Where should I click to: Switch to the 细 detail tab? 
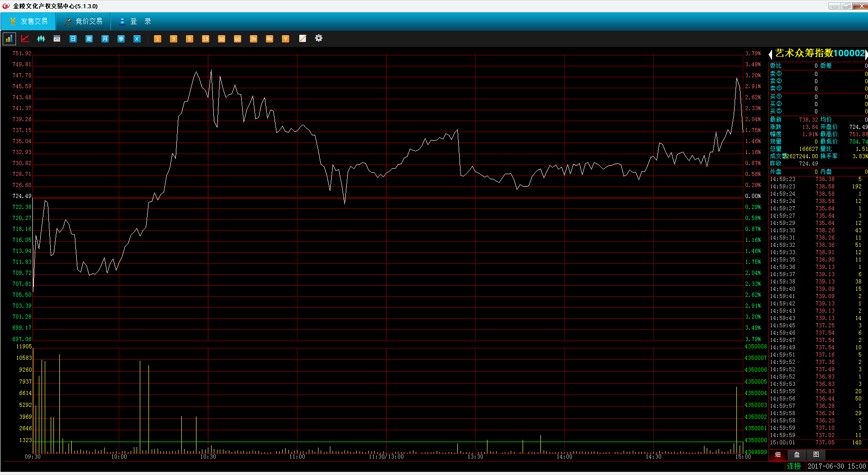pyautogui.click(x=778, y=455)
